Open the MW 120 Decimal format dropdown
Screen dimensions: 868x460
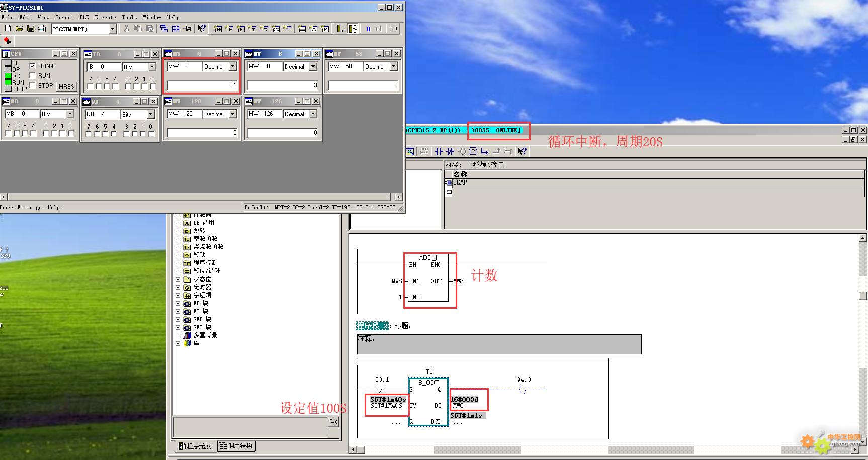[233, 114]
